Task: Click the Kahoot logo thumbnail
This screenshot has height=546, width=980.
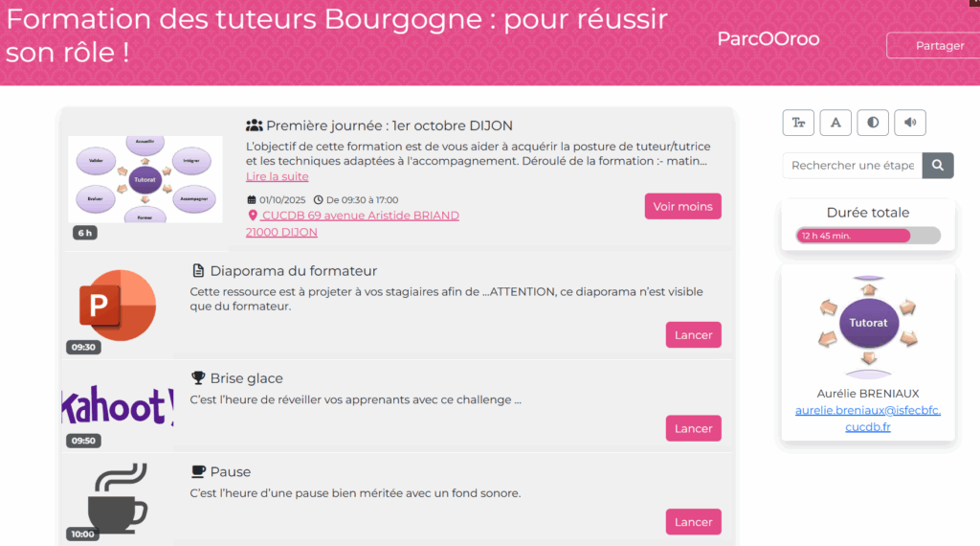Action: coord(118,406)
